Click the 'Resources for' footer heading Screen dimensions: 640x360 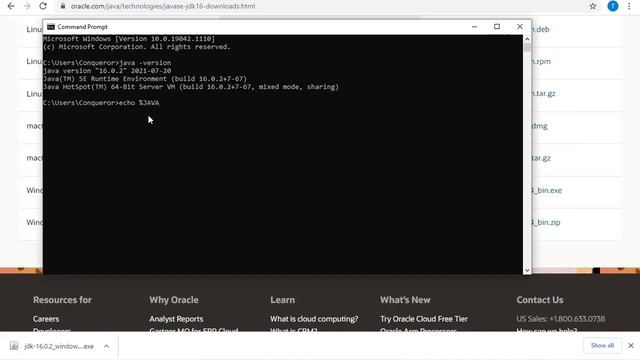tap(62, 300)
